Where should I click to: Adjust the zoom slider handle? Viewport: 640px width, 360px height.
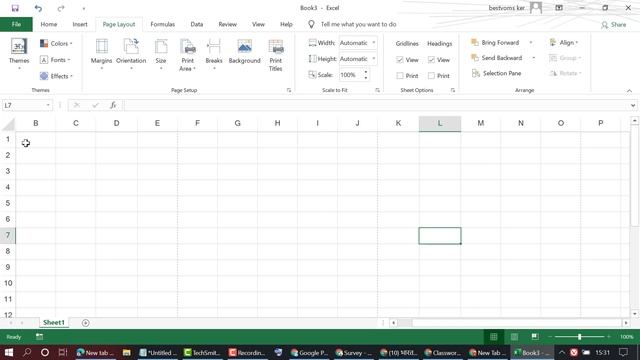579,337
